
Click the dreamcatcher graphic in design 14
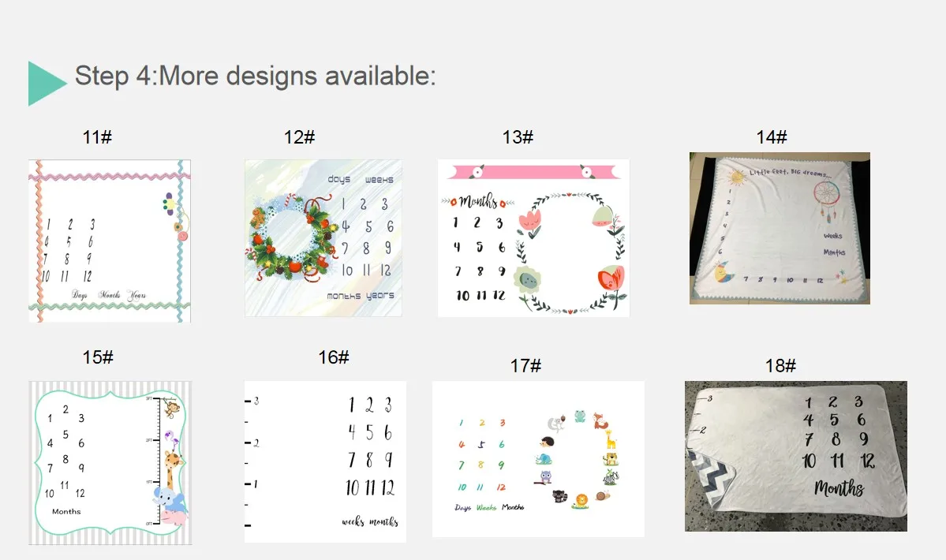826,200
